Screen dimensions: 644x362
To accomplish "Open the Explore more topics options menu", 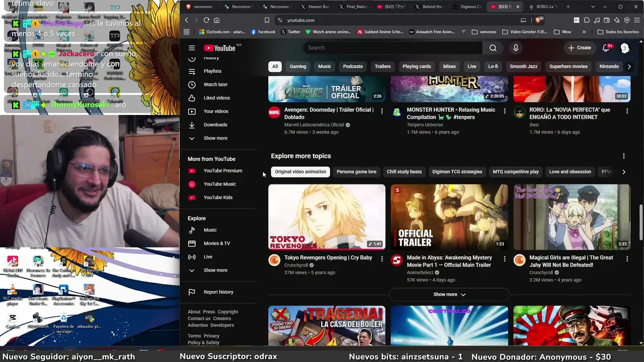I will click(624, 156).
